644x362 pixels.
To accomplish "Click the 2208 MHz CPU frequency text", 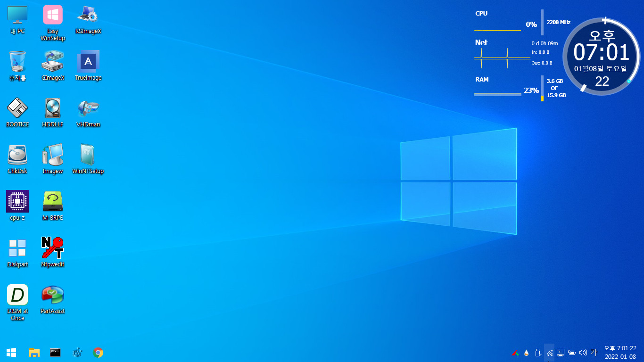I will [558, 22].
